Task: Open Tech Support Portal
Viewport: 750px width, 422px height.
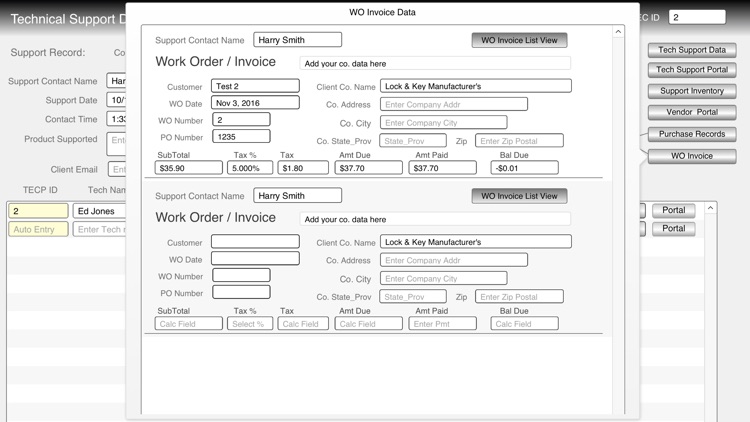Action: [x=692, y=70]
